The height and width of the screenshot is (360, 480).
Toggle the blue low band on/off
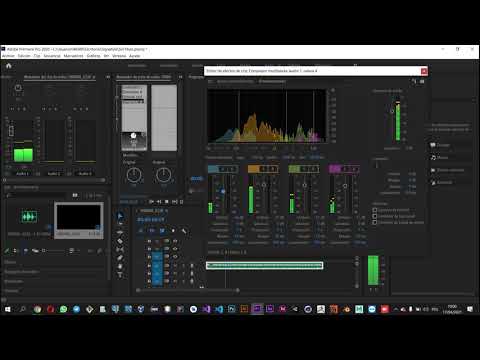click(213, 169)
